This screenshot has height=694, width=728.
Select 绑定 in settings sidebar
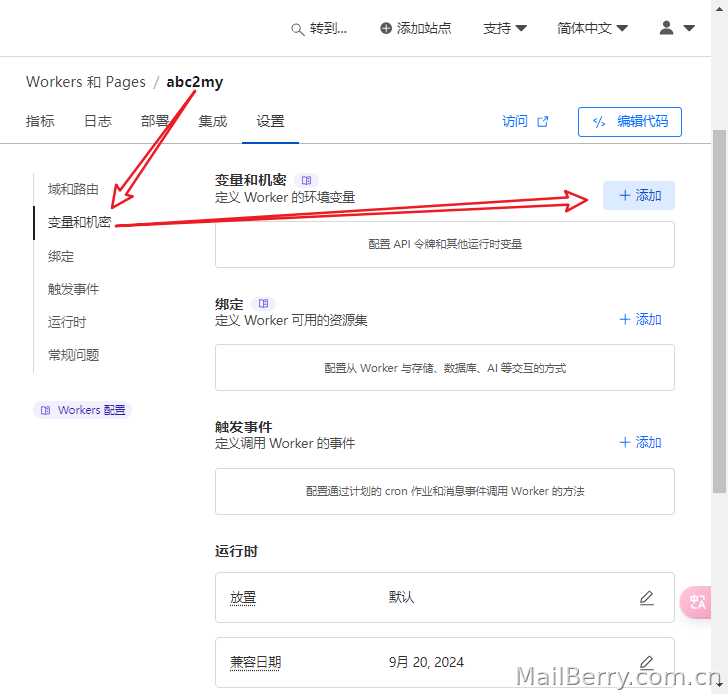(61, 256)
